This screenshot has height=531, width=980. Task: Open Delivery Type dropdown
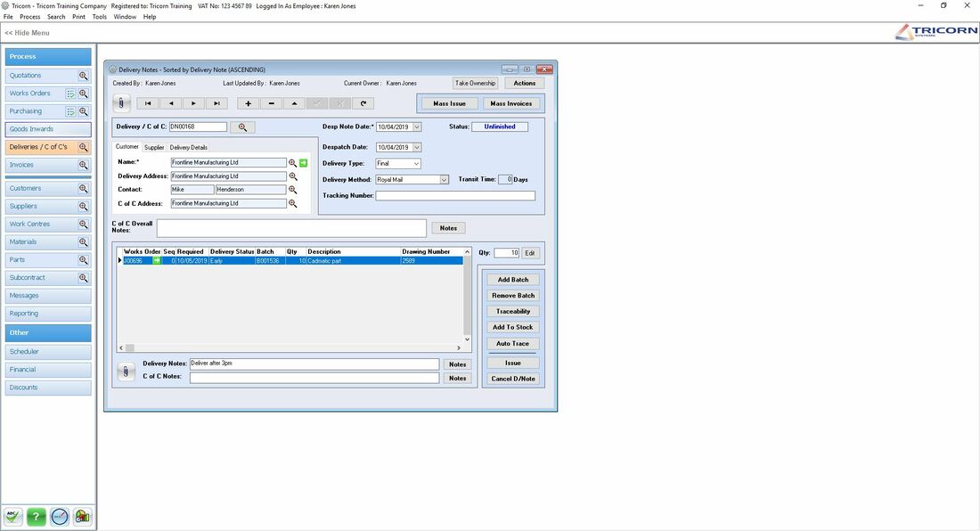coord(416,164)
